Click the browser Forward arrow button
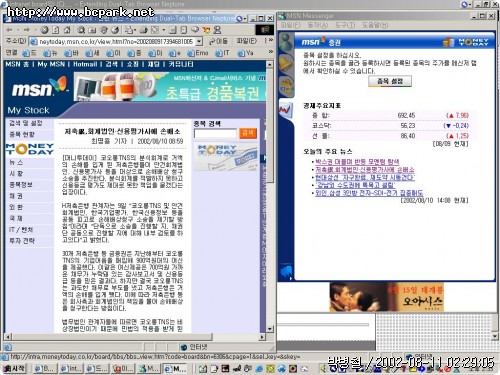The image size is (500, 375). click(27, 30)
